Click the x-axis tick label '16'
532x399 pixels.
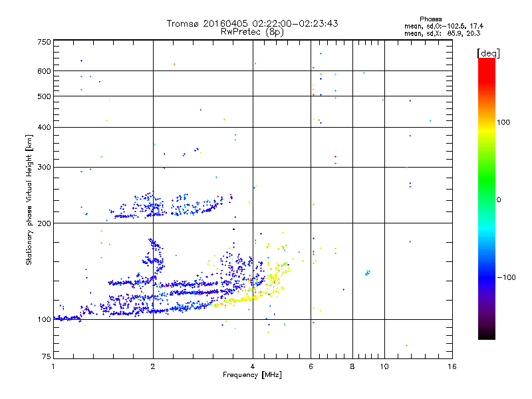pos(452,366)
